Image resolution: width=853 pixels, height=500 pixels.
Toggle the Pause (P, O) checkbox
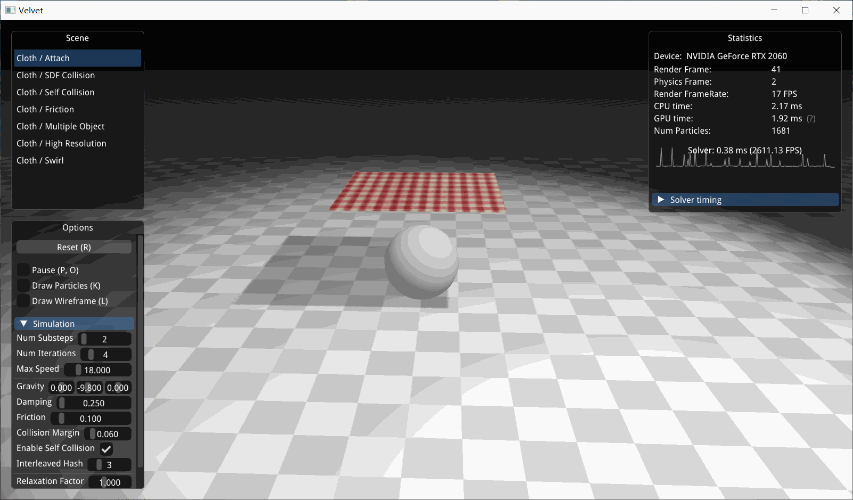pos(23,270)
